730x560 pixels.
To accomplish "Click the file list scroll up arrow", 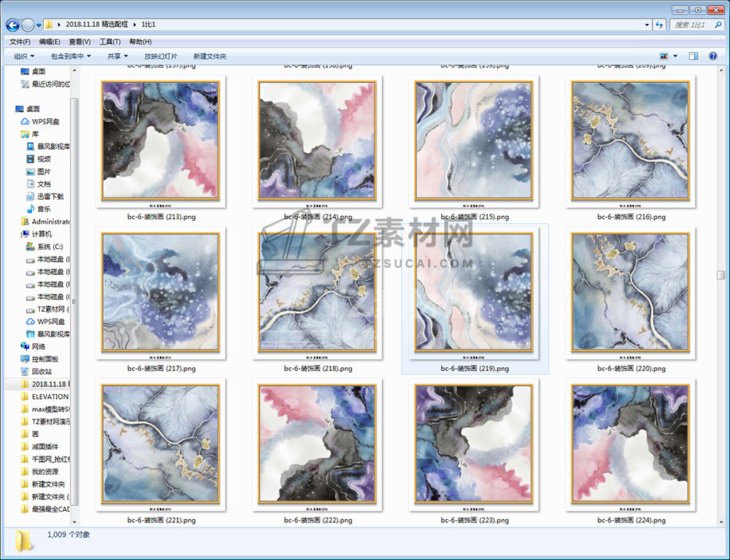I will tap(721, 71).
